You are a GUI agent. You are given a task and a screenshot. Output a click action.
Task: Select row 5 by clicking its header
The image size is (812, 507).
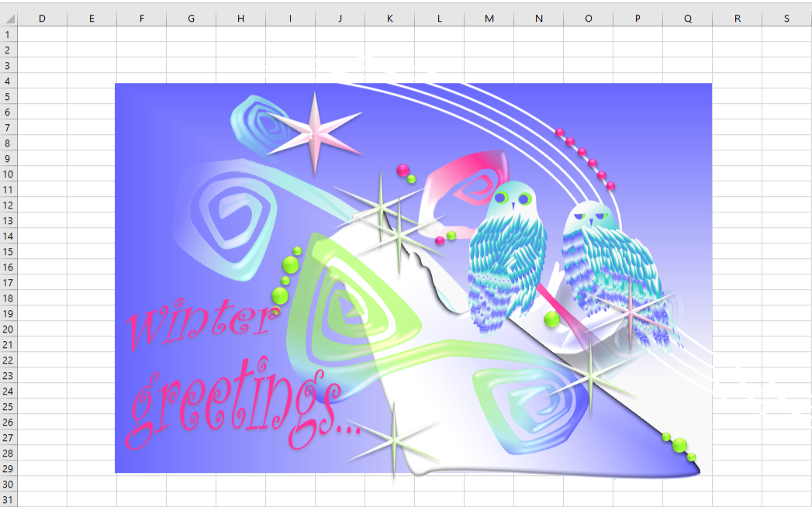tap(9, 96)
